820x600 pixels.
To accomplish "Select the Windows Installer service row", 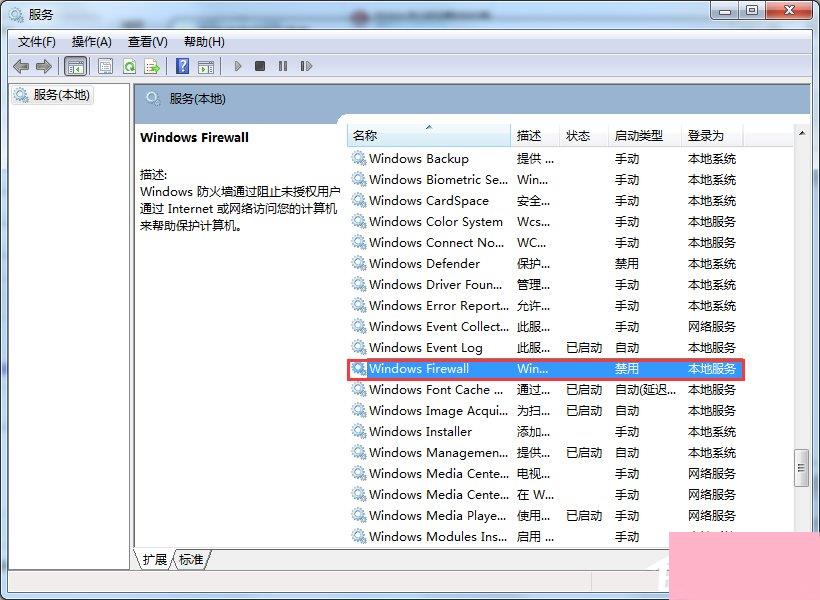I will [544, 431].
